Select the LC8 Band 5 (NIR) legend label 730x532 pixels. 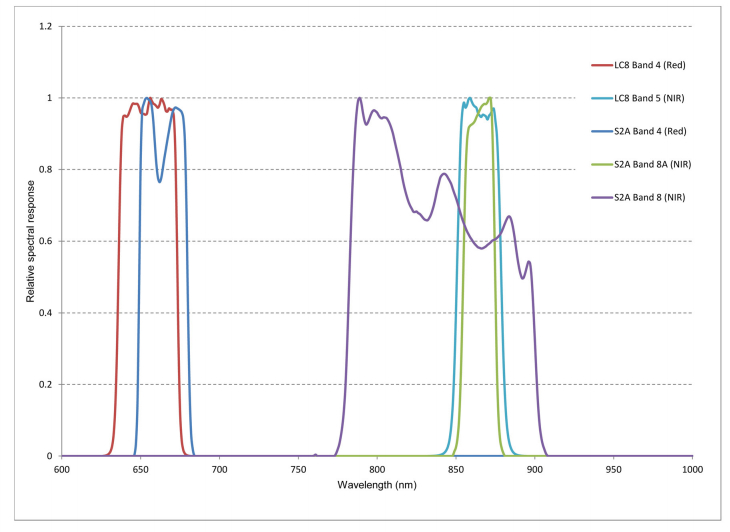point(651,99)
